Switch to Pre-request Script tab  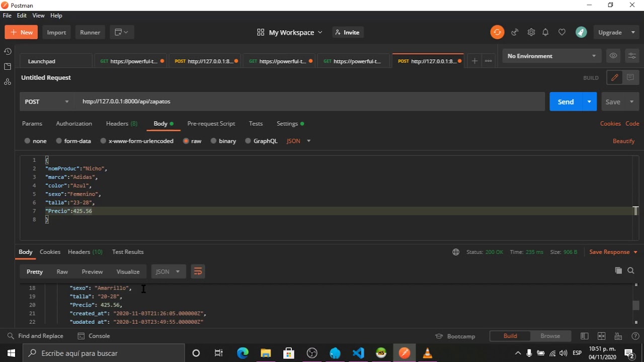pos(211,124)
